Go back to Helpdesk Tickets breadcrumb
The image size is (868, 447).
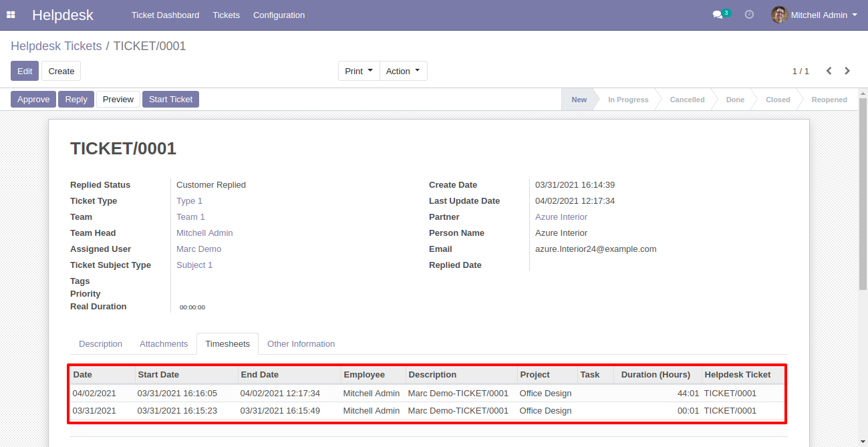coord(56,46)
